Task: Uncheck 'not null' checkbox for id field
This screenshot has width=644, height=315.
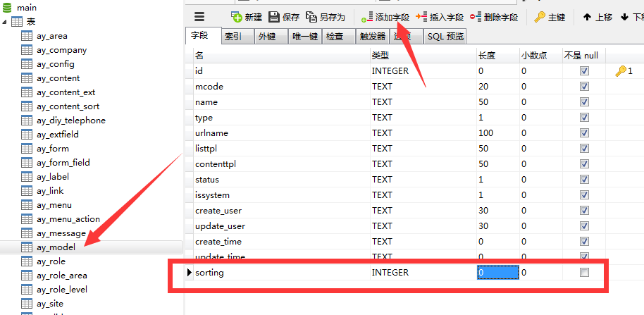Action: 584,71
